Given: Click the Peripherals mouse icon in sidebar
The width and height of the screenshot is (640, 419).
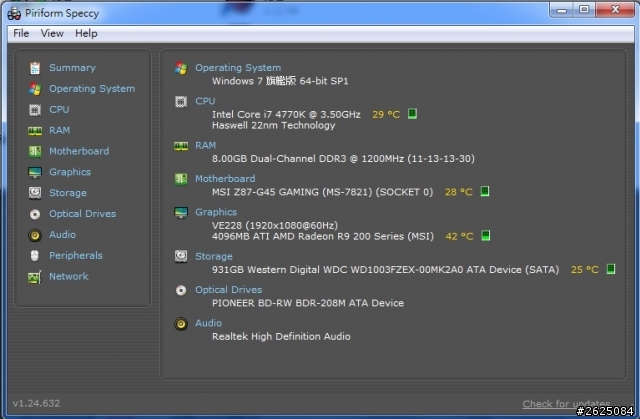Looking at the screenshot, I should (x=35, y=255).
